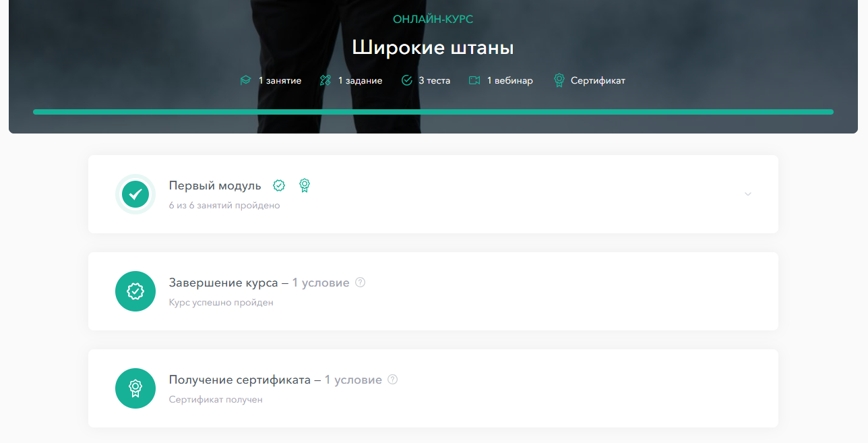Click the certificate ribbon icon after 'Первый модуль'
868x443 pixels.
[x=305, y=185]
